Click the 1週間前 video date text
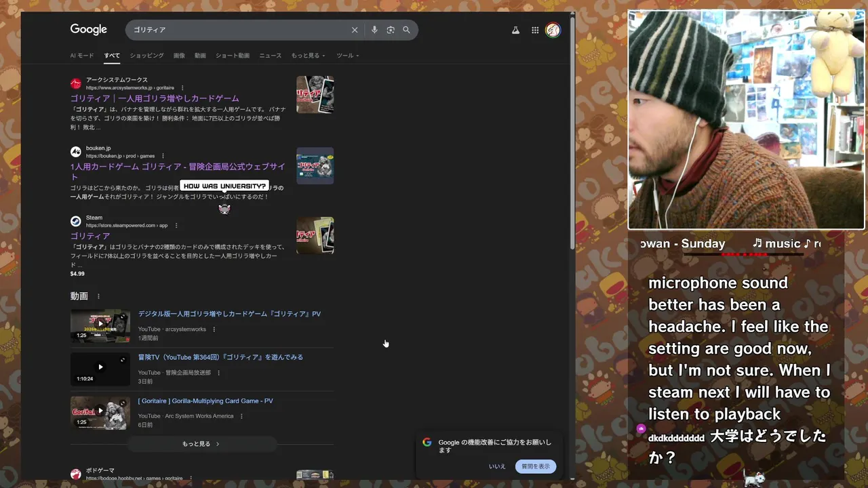Image resolution: width=868 pixels, height=488 pixels. [x=149, y=338]
